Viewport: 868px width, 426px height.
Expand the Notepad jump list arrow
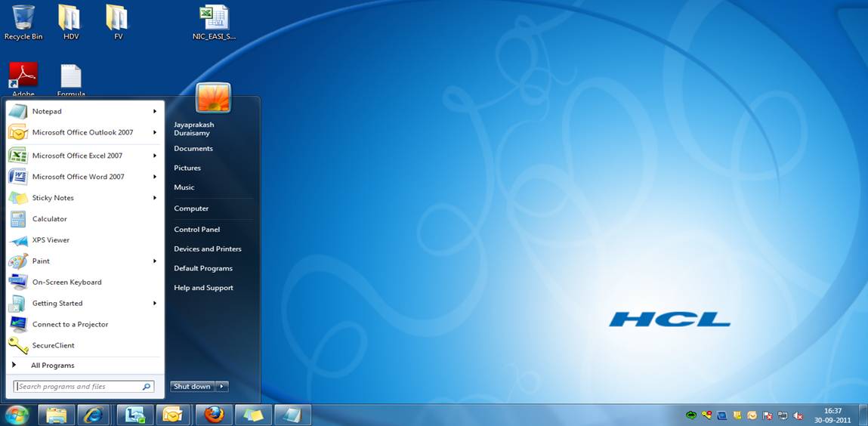155,112
